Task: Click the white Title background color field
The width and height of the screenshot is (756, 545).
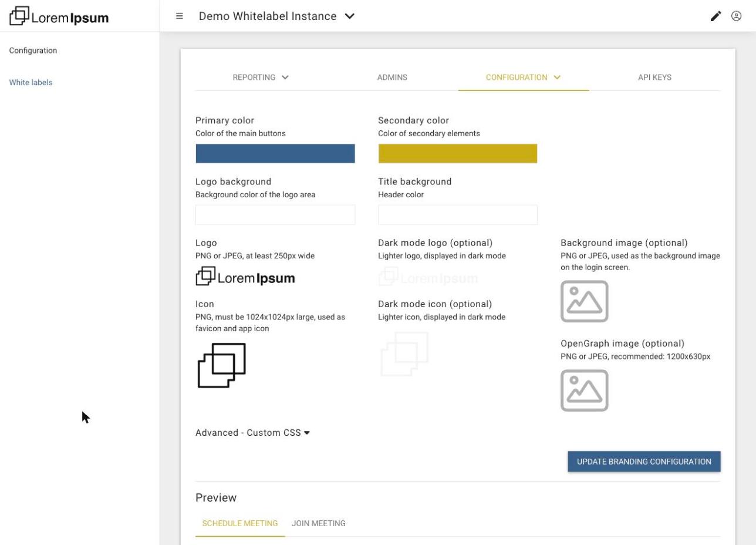Action: (x=458, y=215)
